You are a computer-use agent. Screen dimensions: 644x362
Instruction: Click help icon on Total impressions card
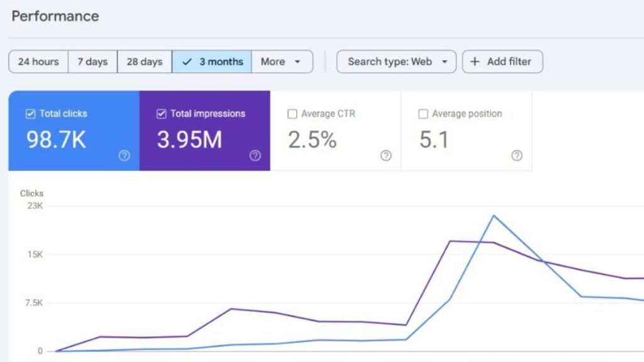(255, 156)
